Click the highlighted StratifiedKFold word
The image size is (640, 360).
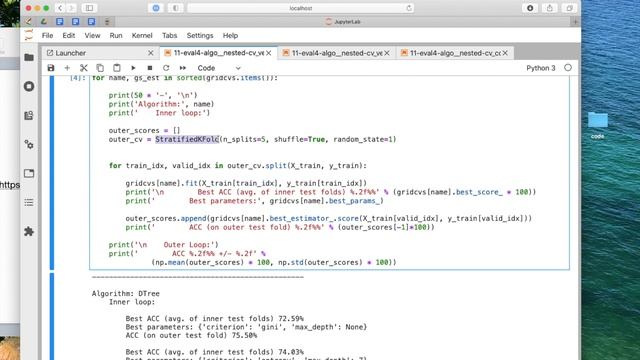187,140
